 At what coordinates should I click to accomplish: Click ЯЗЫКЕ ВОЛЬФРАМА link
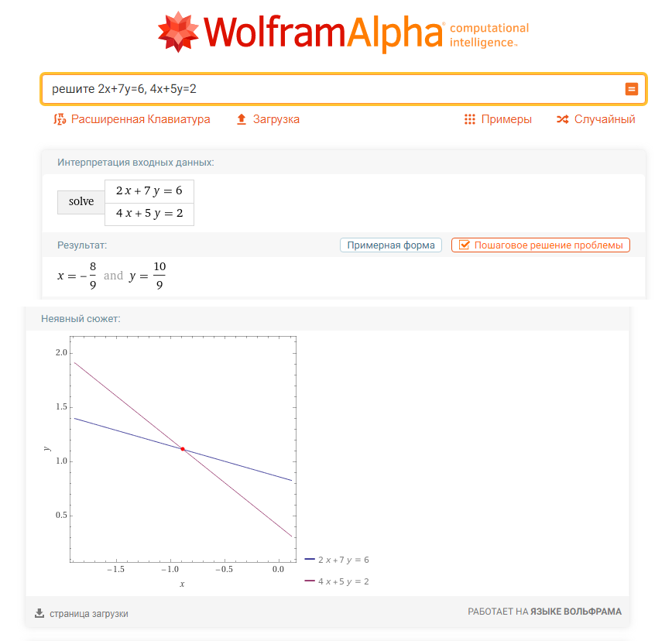click(575, 612)
